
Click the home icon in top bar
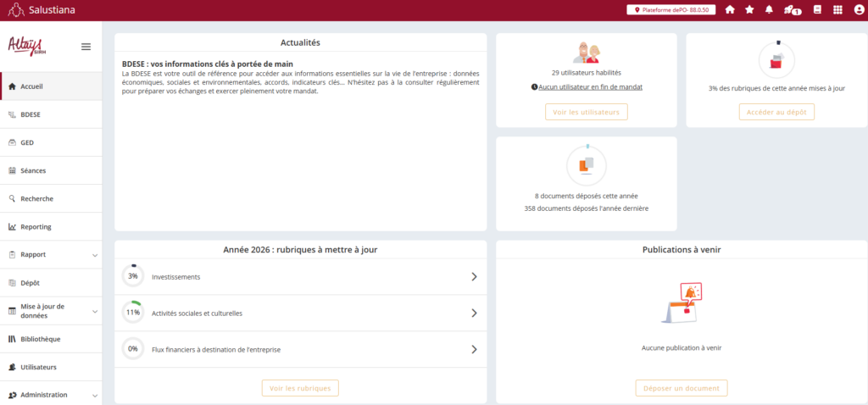coord(730,10)
